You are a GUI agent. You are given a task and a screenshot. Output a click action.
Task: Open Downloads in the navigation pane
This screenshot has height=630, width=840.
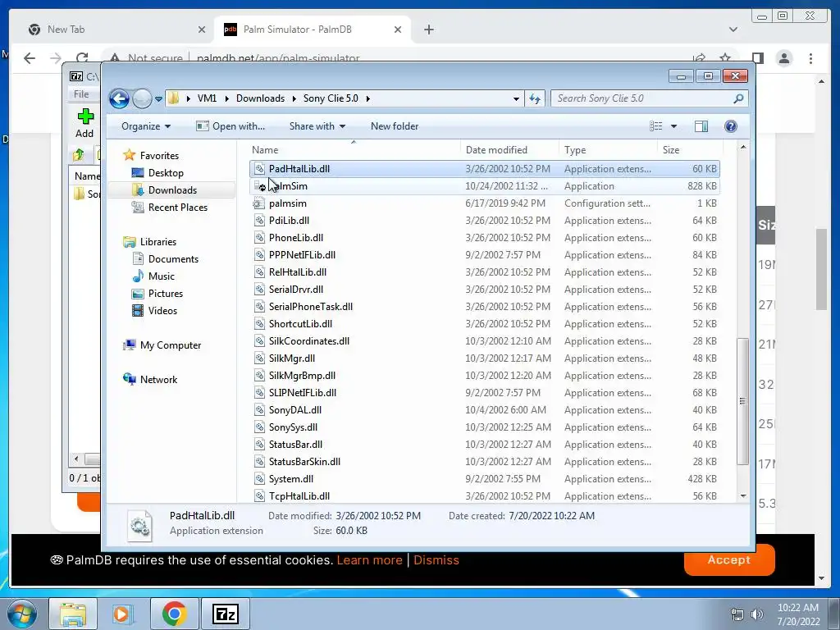[172, 190]
